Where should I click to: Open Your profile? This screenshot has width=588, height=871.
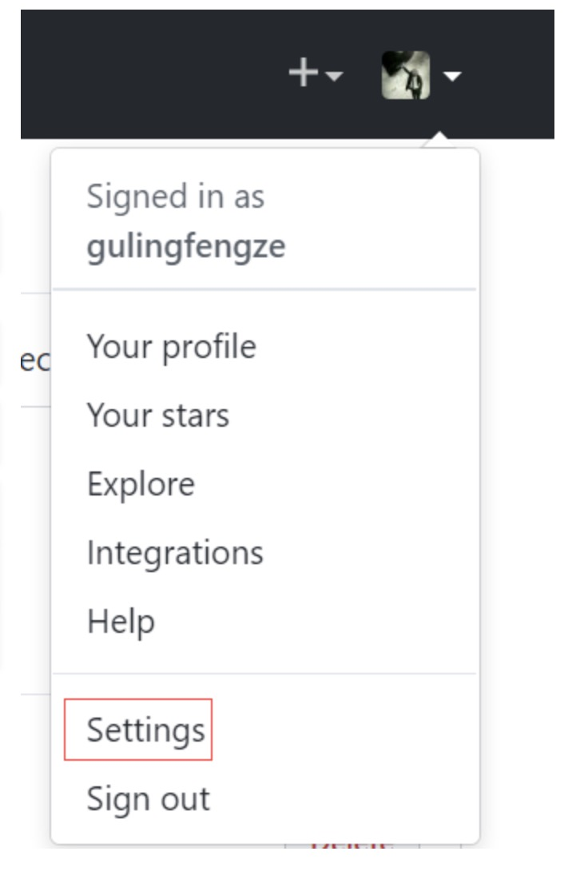pos(172,347)
